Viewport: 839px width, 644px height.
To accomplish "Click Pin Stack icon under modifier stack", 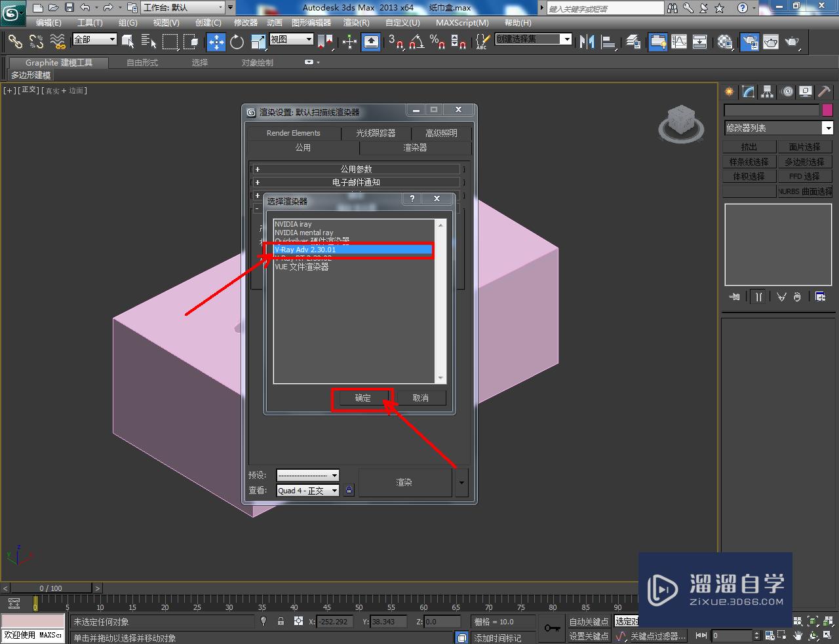I will (x=734, y=297).
